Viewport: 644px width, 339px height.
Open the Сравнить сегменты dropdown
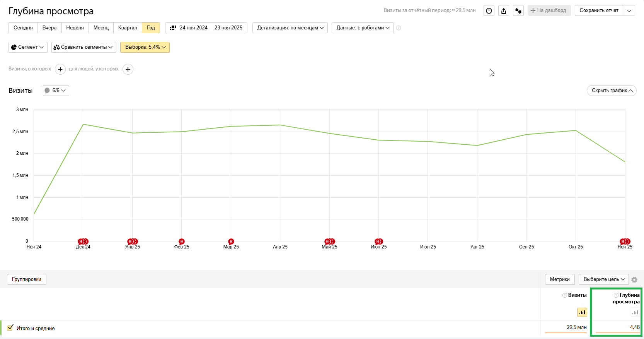pos(84,47)
